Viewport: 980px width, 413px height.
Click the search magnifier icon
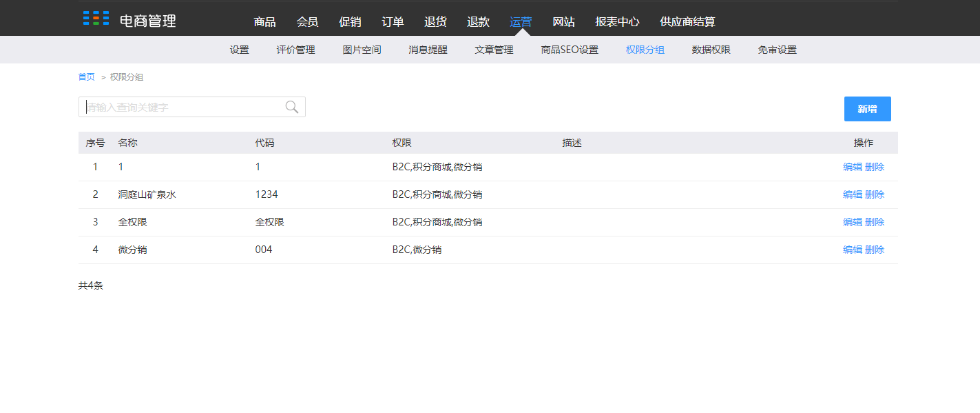click(x=292, y=107)
